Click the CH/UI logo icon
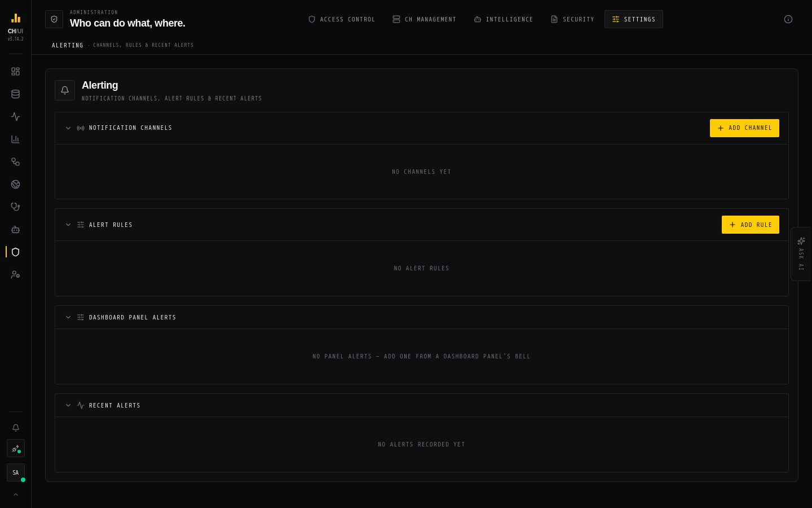Image resolution: width=812 pixels, height=508 pixels. 16,18
